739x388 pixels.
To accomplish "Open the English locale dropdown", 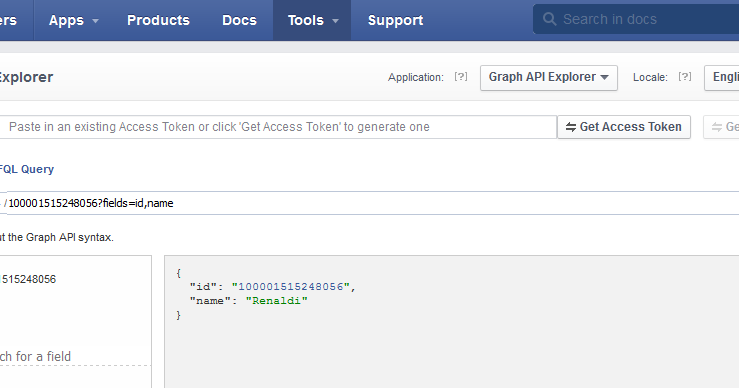I will pos(722,78).
